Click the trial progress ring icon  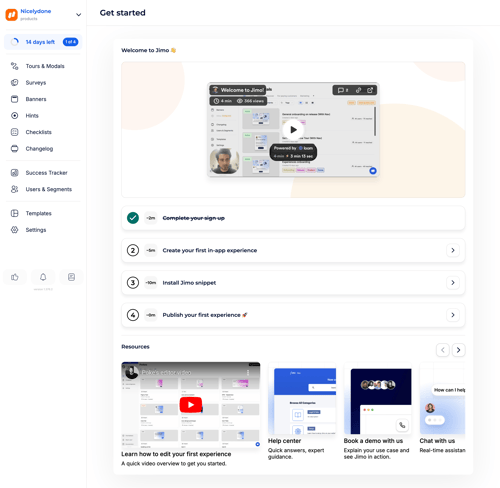click(15, 42)
